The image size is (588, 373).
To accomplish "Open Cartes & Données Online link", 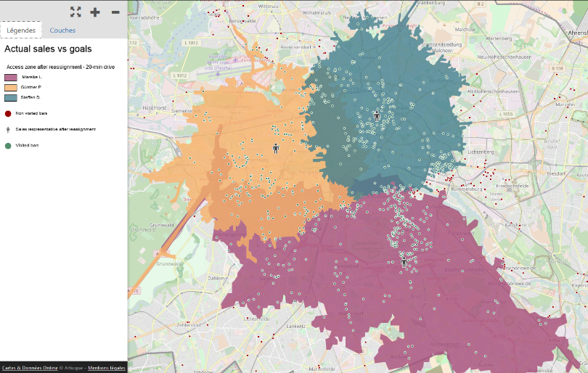I will tap(30, 368).
